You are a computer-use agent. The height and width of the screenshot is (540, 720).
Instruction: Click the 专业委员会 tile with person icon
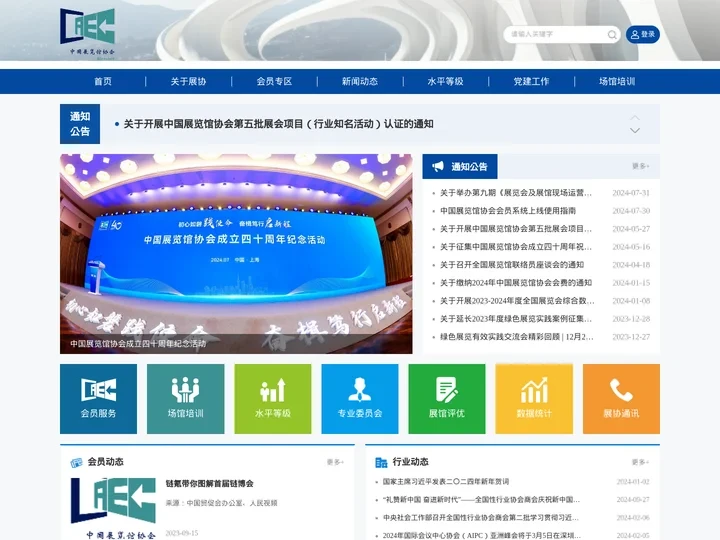click(360, 399)
